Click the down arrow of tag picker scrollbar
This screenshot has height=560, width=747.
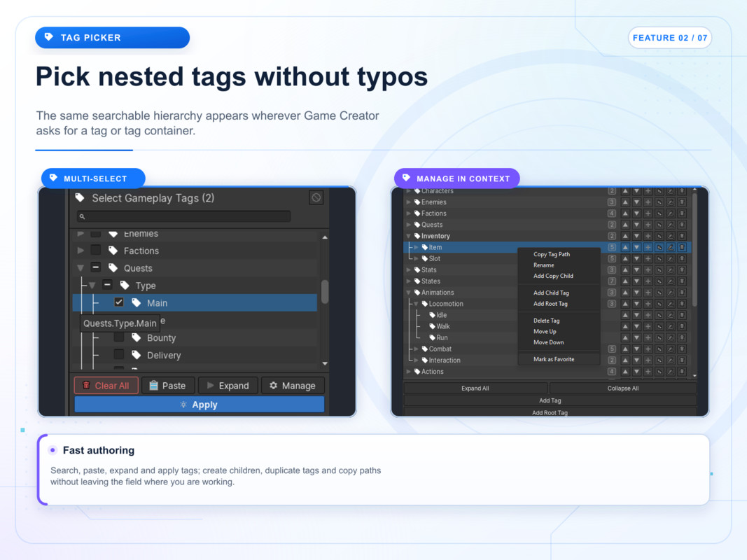click(x=325, y=363)
